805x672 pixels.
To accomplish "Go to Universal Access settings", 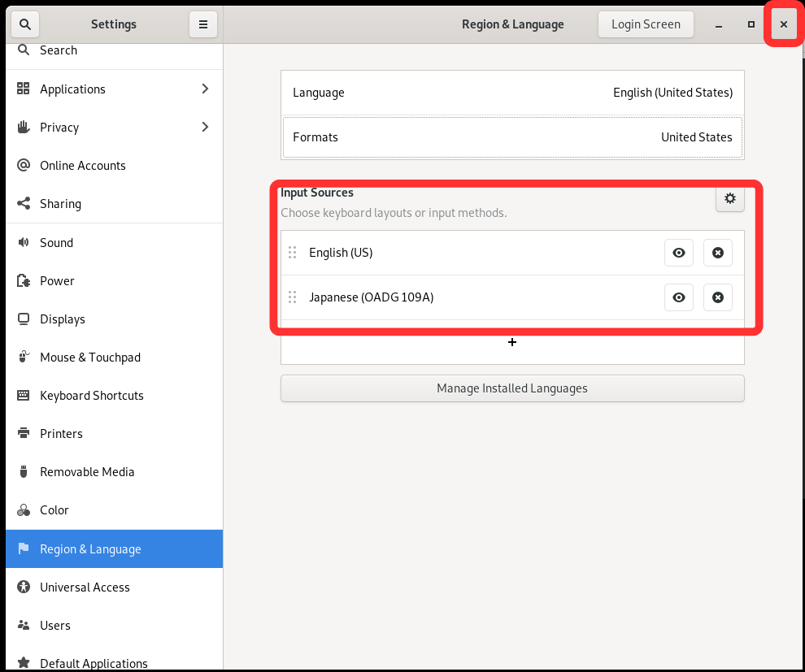I will pyautogui.click(x=85, y=587).
